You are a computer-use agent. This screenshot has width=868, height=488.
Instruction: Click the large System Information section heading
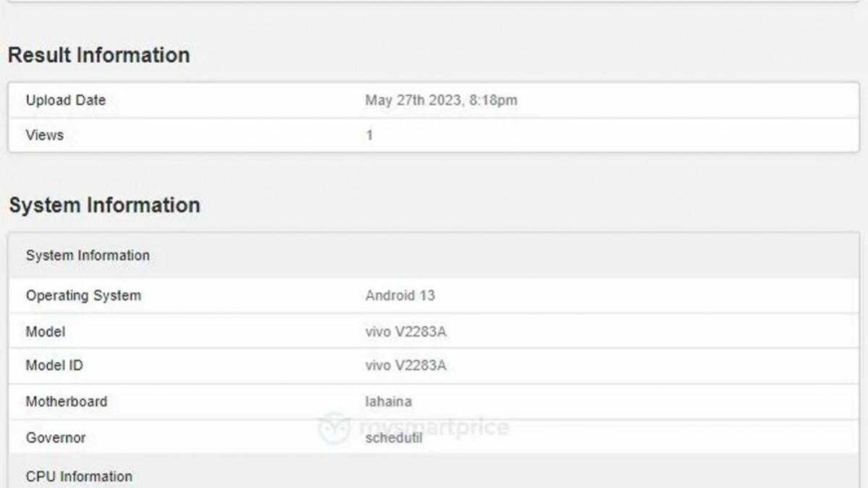click(x=104, y=205)
